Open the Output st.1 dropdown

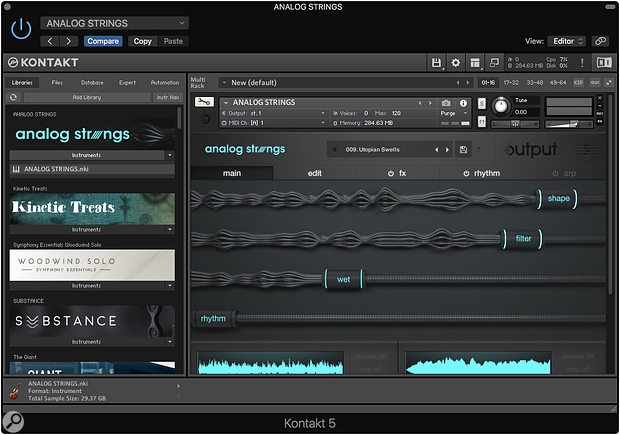click(x=274, y=113)
